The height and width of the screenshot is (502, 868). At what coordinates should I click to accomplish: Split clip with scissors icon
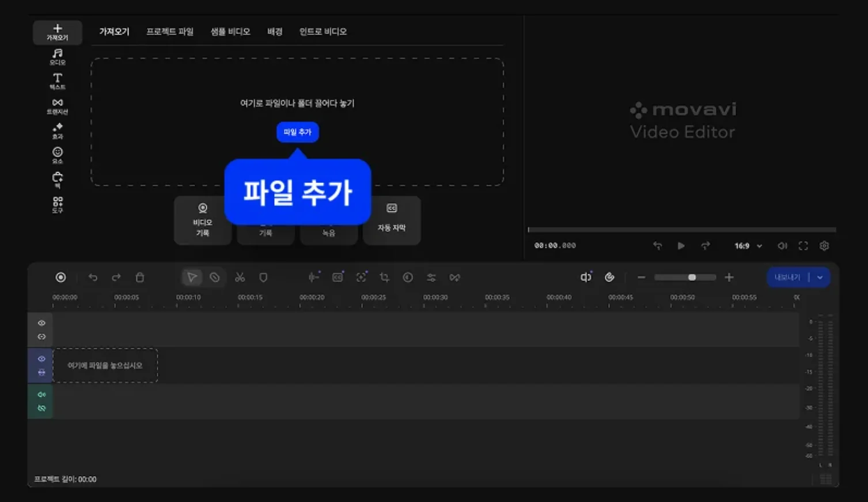coord(240,277)
